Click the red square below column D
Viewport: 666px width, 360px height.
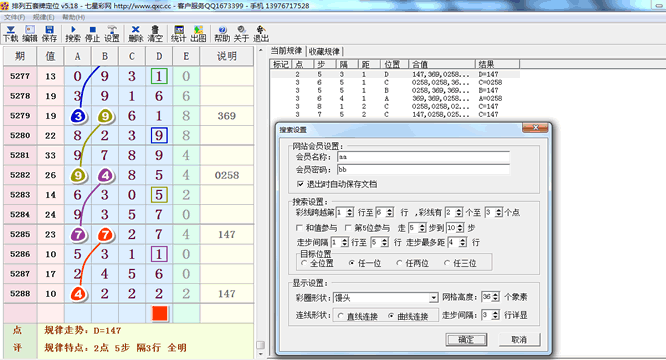click(x=159, y=313)
